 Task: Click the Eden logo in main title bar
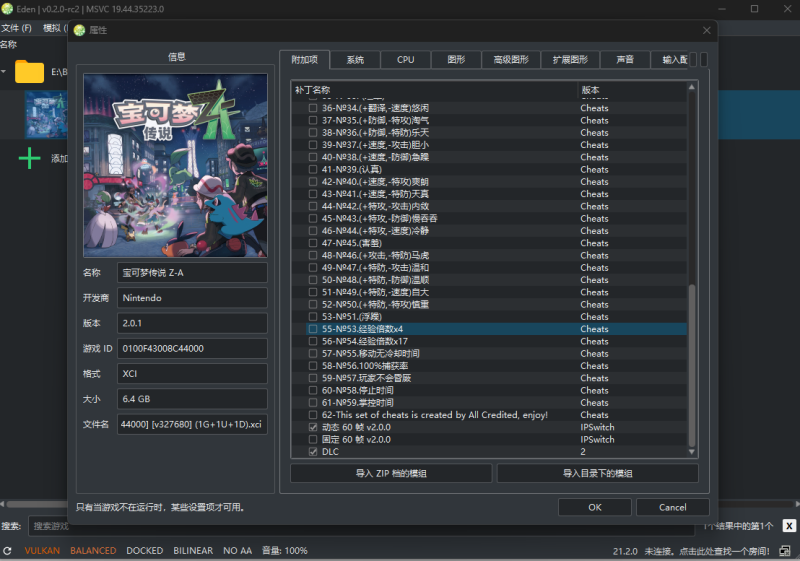tap(7, 9)
